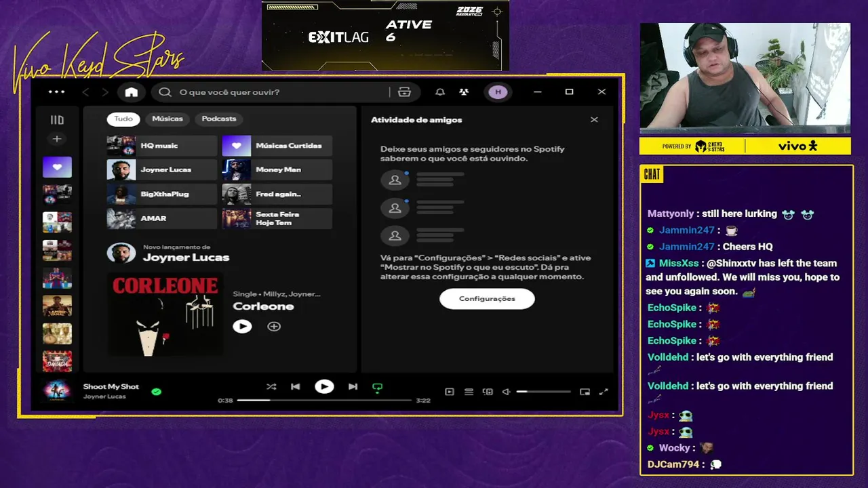Image resolution: width=868 pixels, height=488 pixels.
Task: Expand Your Library sidebar
Action: point(57,120)
